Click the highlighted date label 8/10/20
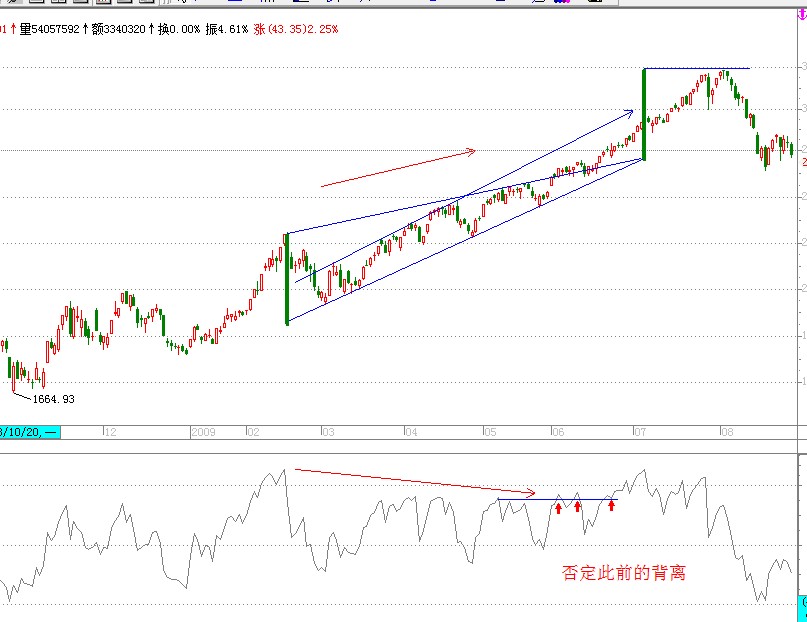 click(x=29, y=432)
